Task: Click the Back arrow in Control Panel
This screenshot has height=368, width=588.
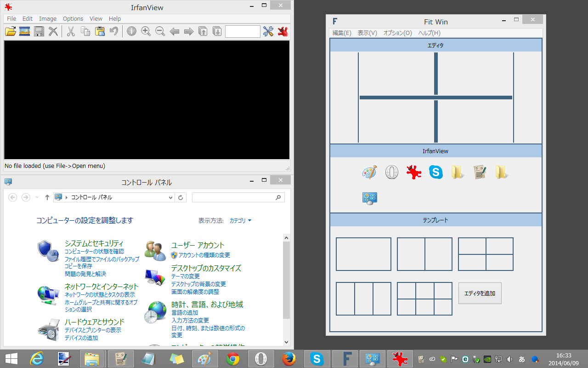Action: 13,197
